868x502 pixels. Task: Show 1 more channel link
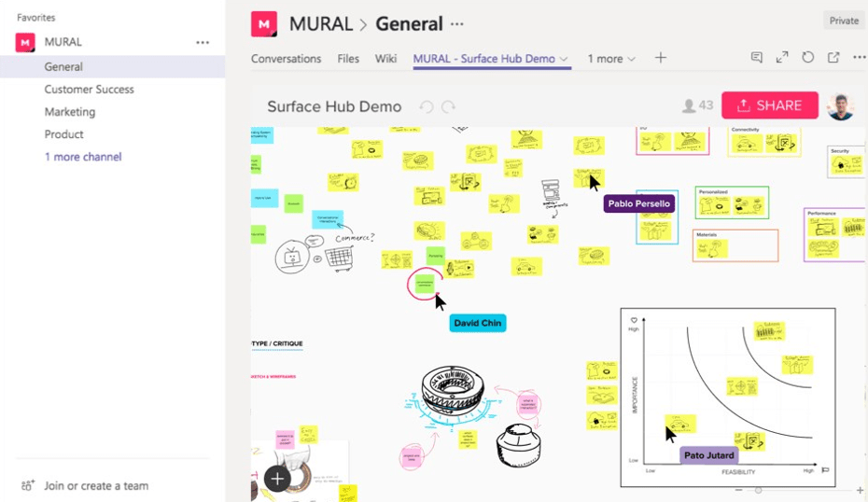83,157
